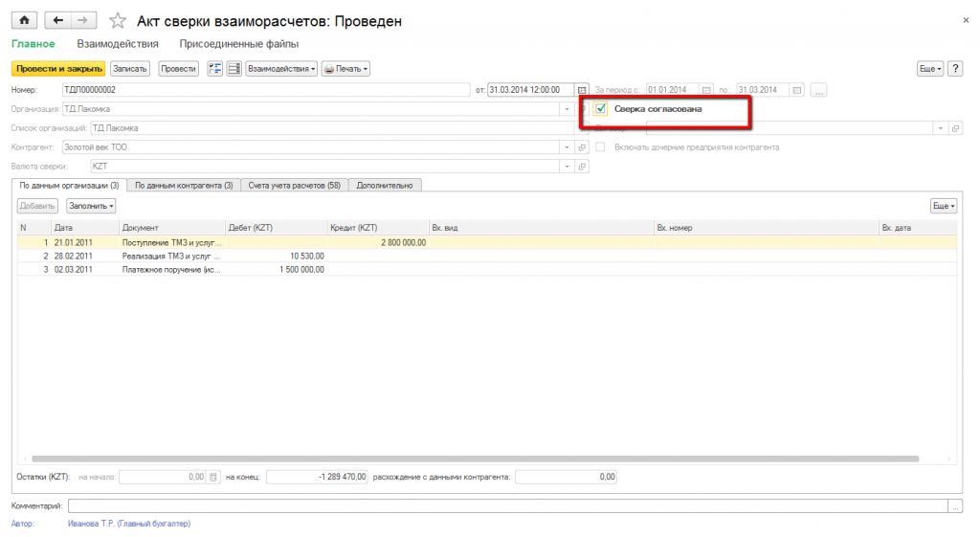Open the Счета учета расчетов (58) tab
This screenshot has width=980, height=537.
(294, 185)
